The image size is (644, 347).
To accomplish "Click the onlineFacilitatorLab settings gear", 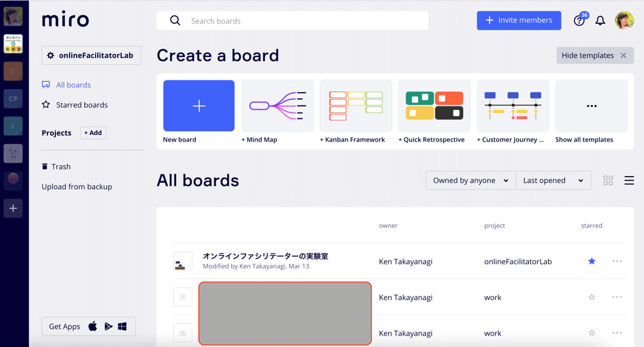I will [50, 55].
